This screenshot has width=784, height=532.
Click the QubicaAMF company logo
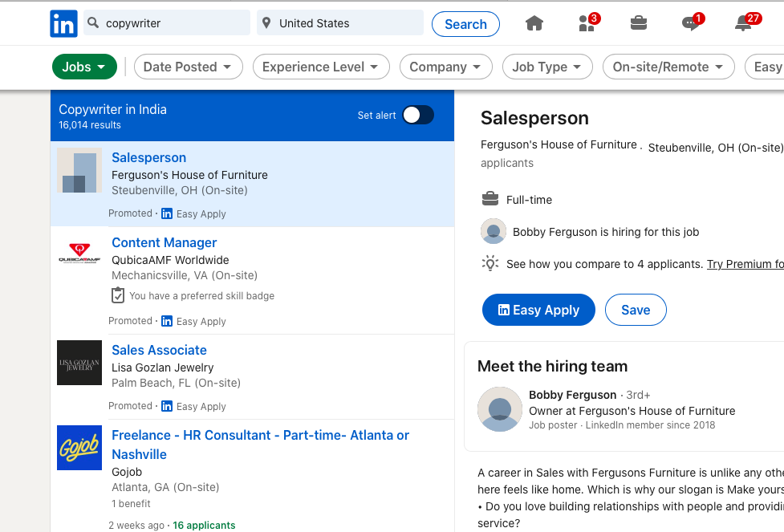(79, 253)
